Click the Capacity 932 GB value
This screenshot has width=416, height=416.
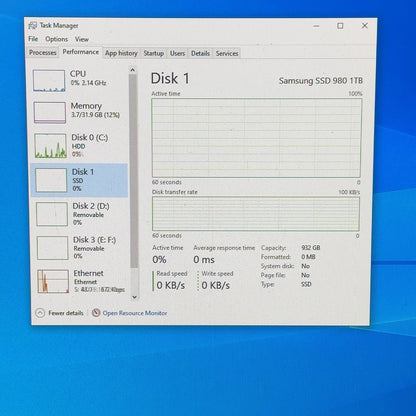tap(311, 248)
